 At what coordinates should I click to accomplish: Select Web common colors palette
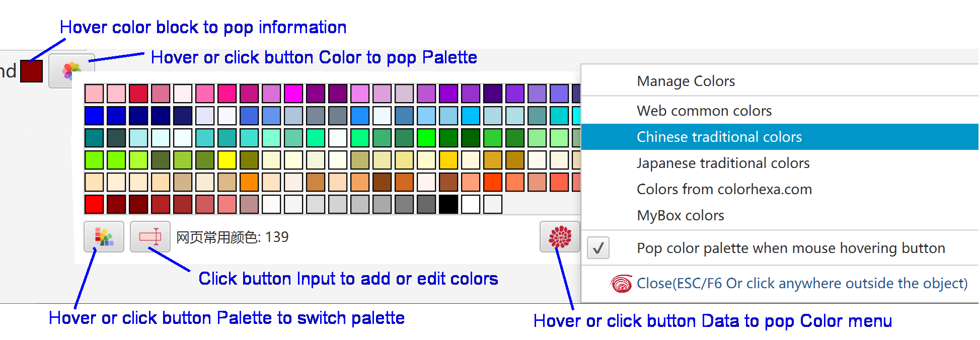click(x=704, y=111)
